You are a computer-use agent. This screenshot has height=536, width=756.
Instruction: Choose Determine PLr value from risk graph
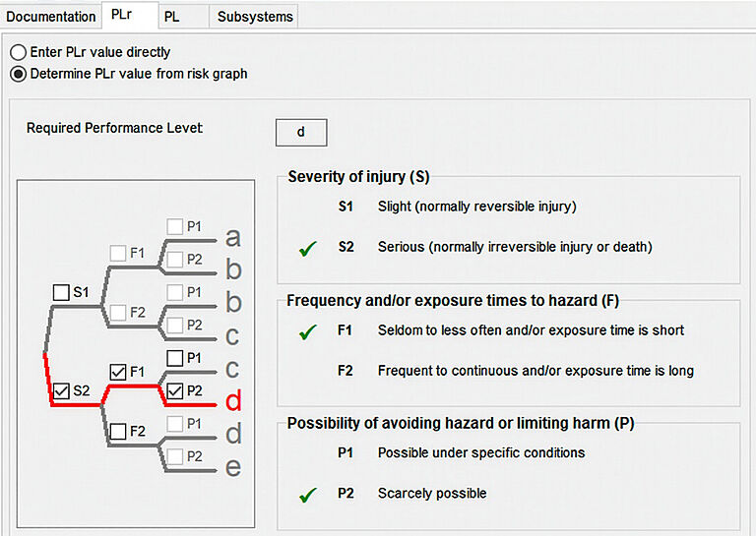pyautogui.click(x=19, y=74)
